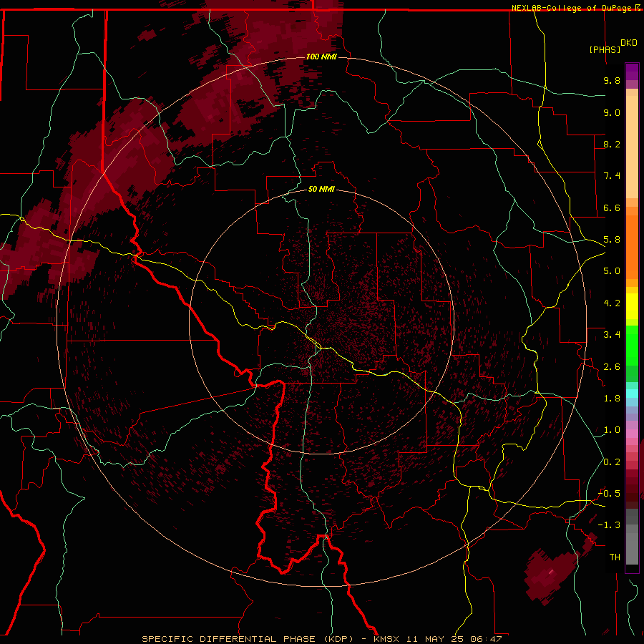This screenshot has height=644, width=644.
Task: Click the 9.8 value on the color scale
Action: [612, 80]
